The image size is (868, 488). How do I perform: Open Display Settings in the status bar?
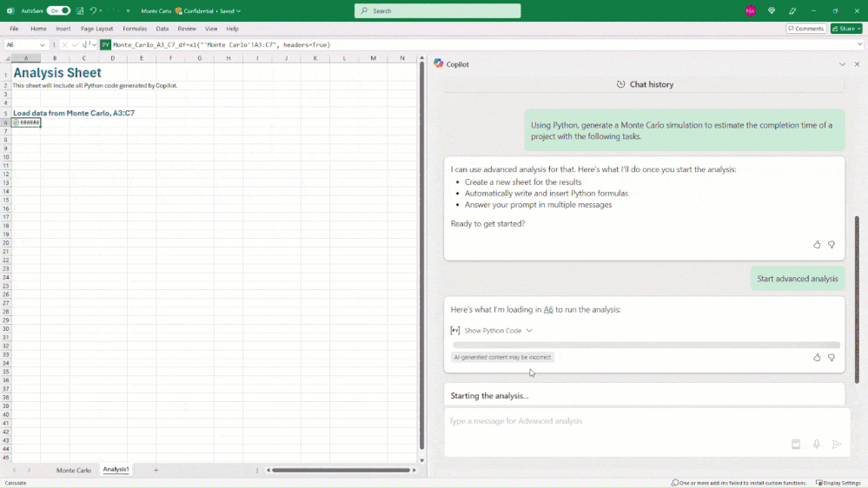(x=838, y=483)
